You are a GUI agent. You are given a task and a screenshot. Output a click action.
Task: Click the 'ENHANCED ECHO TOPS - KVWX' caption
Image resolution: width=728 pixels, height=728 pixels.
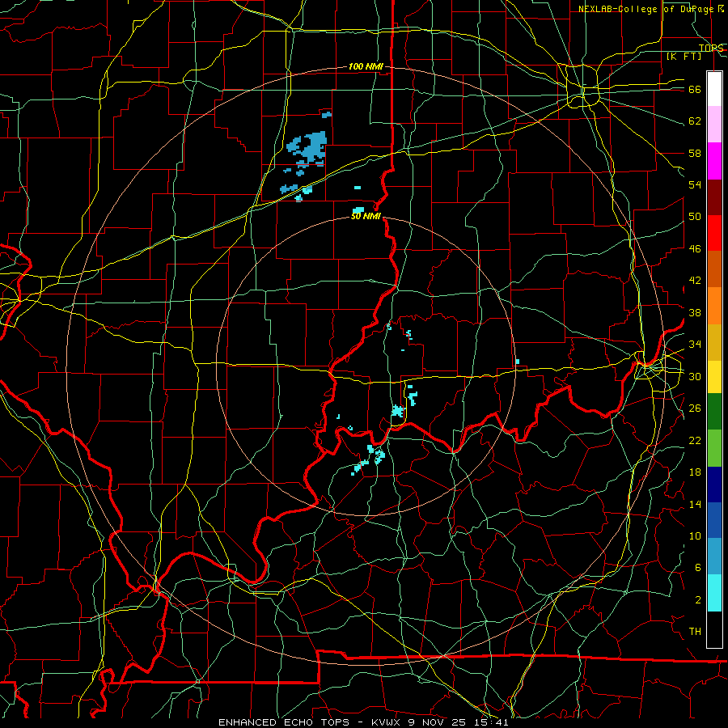click(311, 722)
